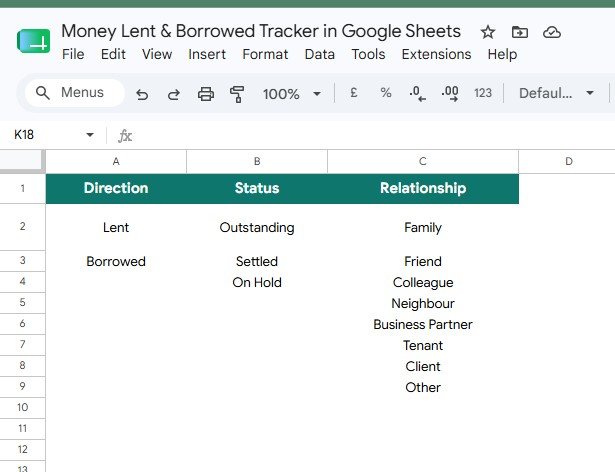
Task: Select the Outstanding cell
Action: (257, 227)
